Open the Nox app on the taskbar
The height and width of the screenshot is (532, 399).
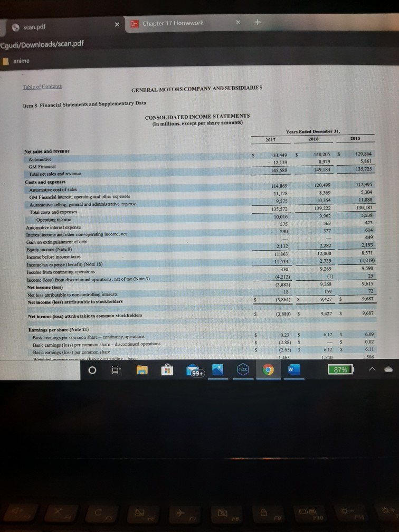pyautogui.click(x=243, y=369)
